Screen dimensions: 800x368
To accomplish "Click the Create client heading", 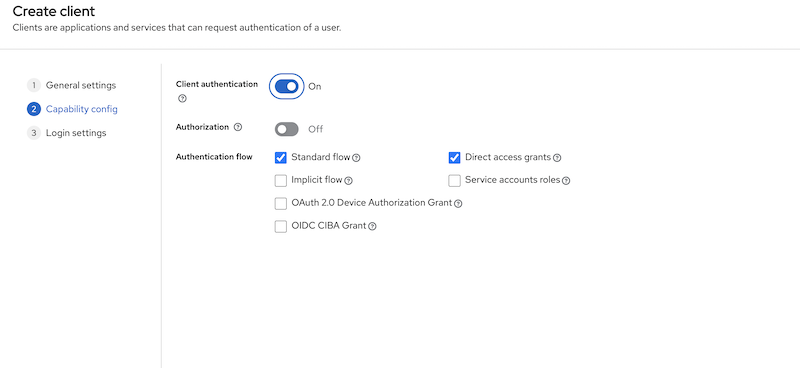I will 54,11.
